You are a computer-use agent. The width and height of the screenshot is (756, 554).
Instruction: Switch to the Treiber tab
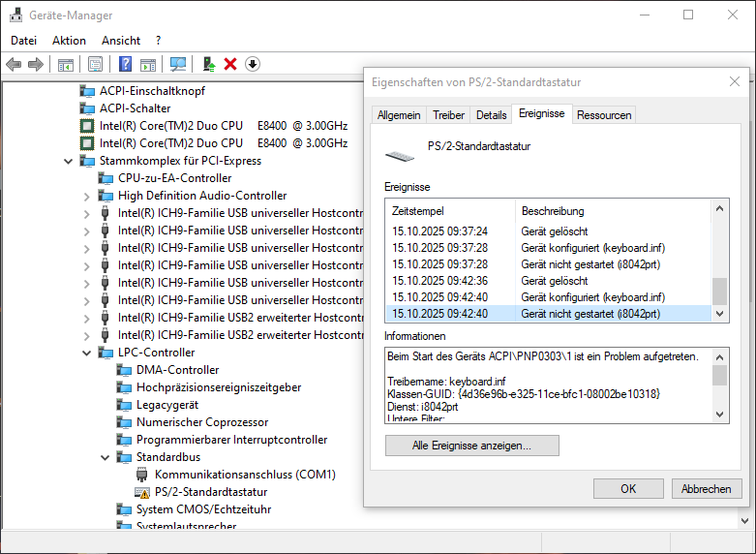point(448,114)
